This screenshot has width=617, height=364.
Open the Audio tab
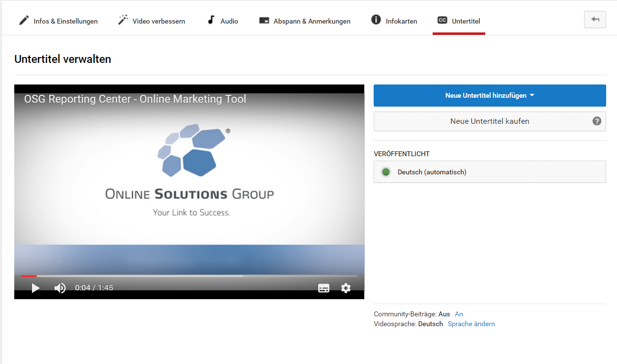pyautogui.click(x=222, y=21)
